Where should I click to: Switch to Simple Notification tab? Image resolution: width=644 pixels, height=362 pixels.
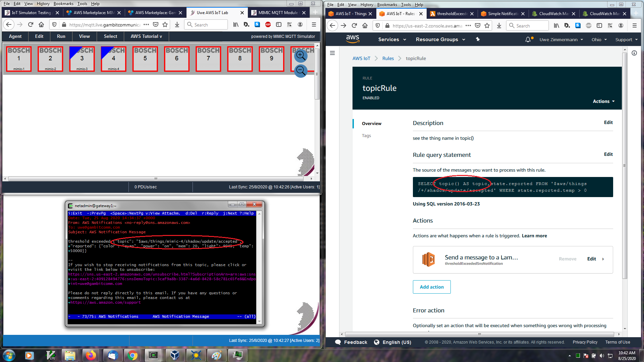click(503, 14)
